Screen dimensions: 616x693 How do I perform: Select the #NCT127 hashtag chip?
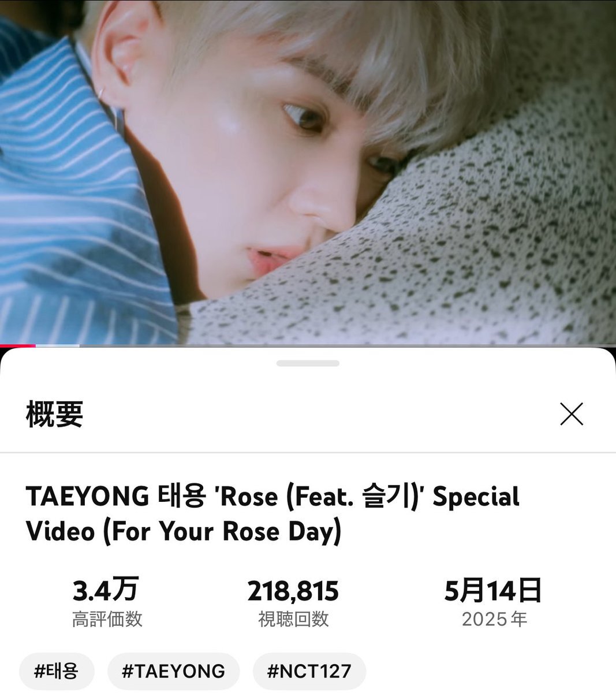click(309, 671)
